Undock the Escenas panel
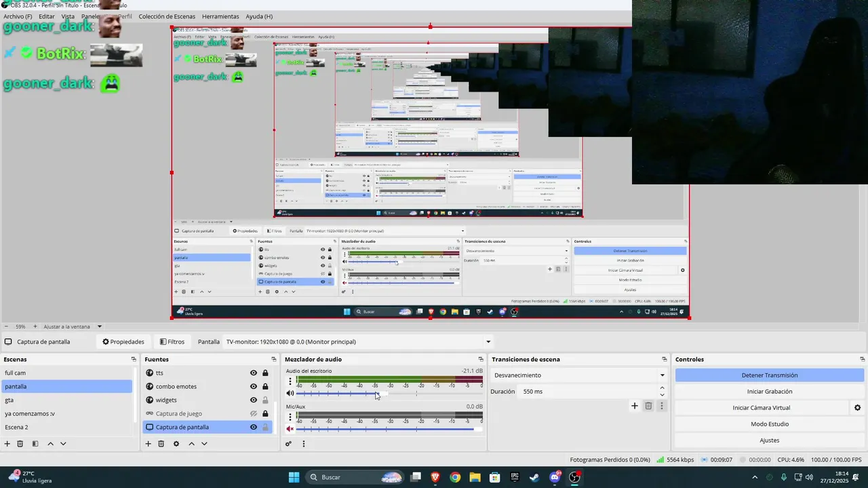Screen dimensions: 868x488 (134, 359)
